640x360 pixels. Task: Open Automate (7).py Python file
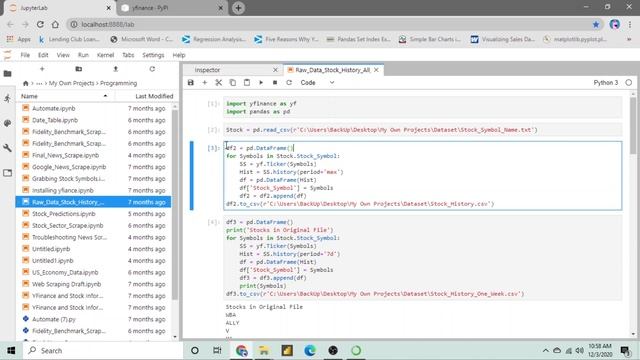(x=93, y=319)
